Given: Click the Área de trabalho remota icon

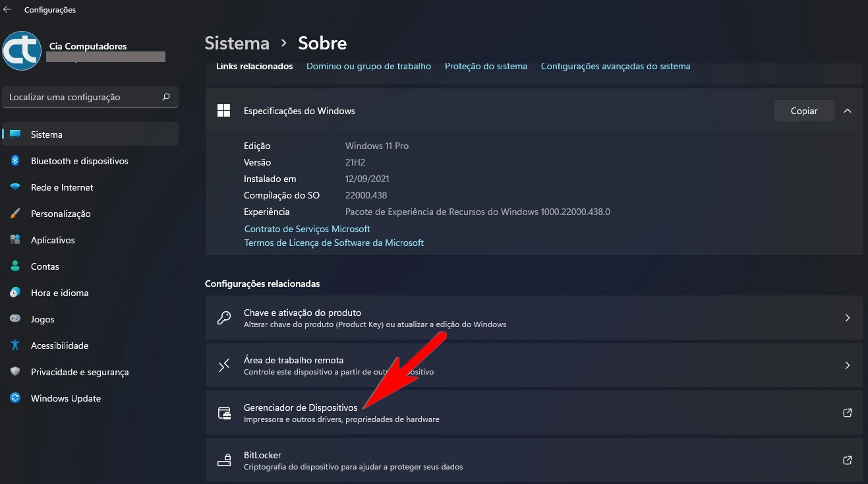Looking at the screenshot, I should [224, 365].
